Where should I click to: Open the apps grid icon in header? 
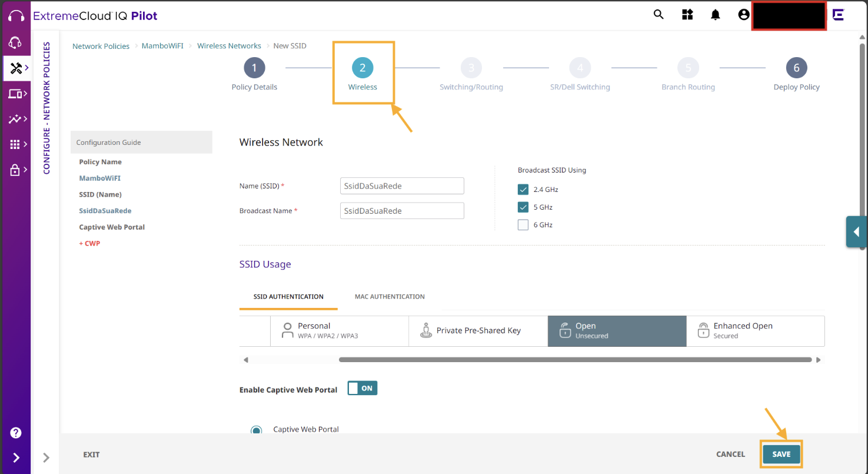click(x=687, y=15)
